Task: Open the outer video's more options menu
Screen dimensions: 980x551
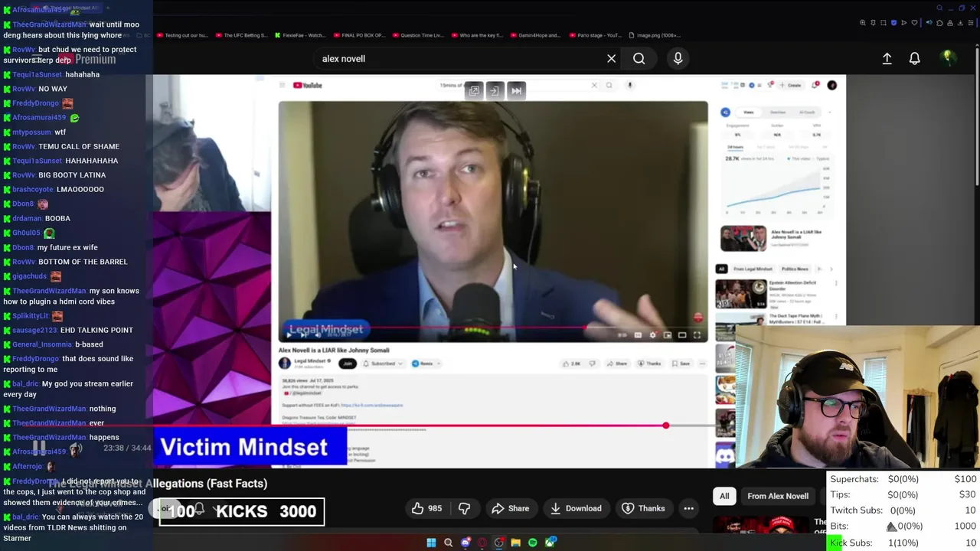Action: coord(688,508)
